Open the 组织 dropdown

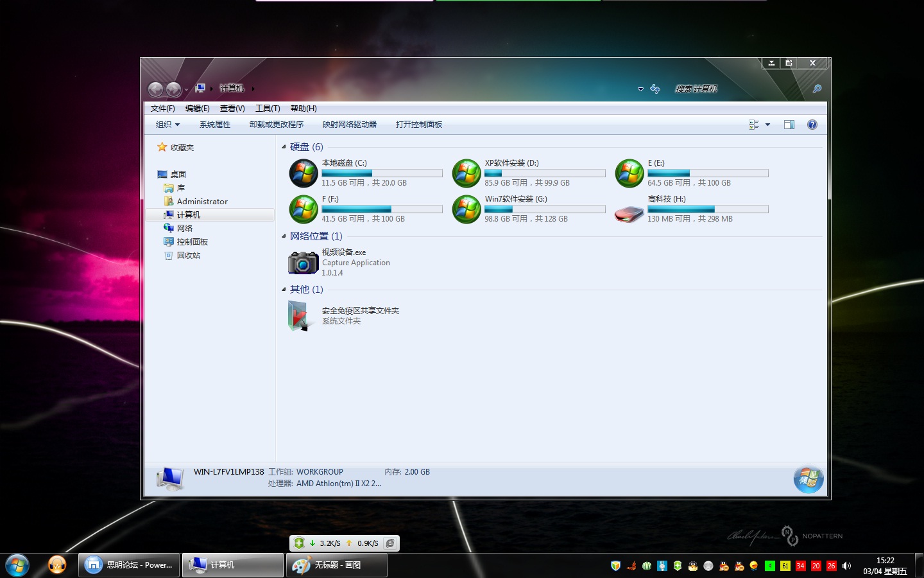167,125
